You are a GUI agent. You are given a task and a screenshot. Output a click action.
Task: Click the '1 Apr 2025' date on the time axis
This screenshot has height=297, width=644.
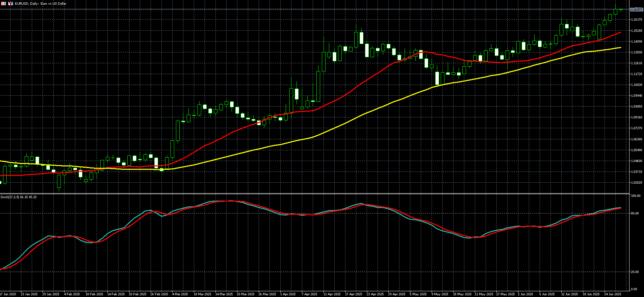[288, 294]
